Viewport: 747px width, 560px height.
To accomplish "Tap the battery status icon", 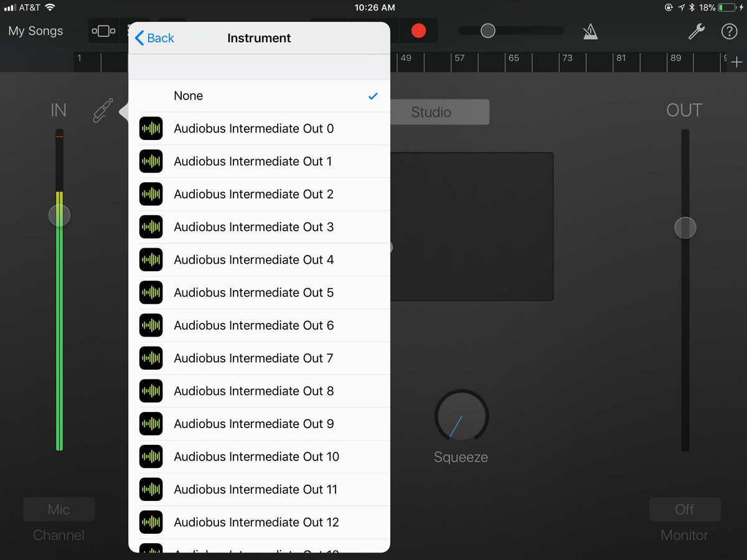I will (x=726, y=7).
